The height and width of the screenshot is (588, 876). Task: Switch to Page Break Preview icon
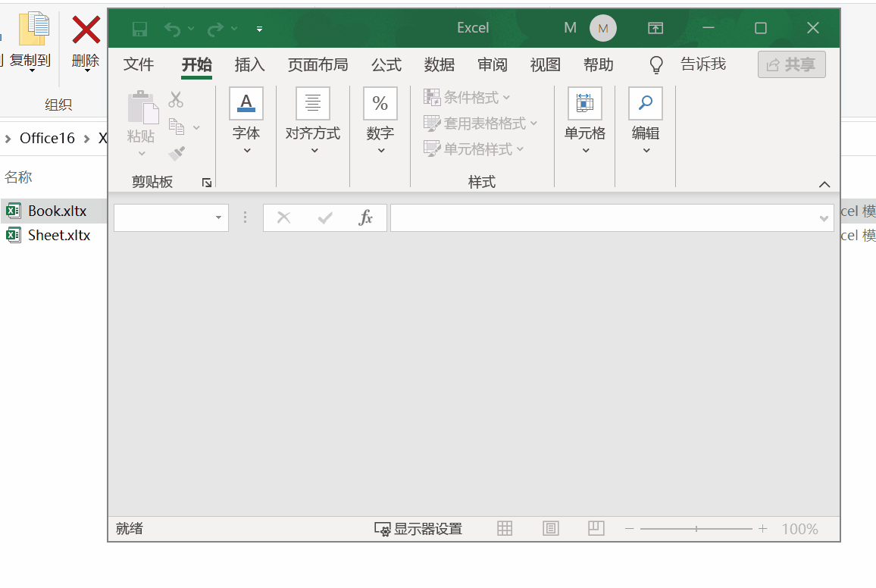596,528
